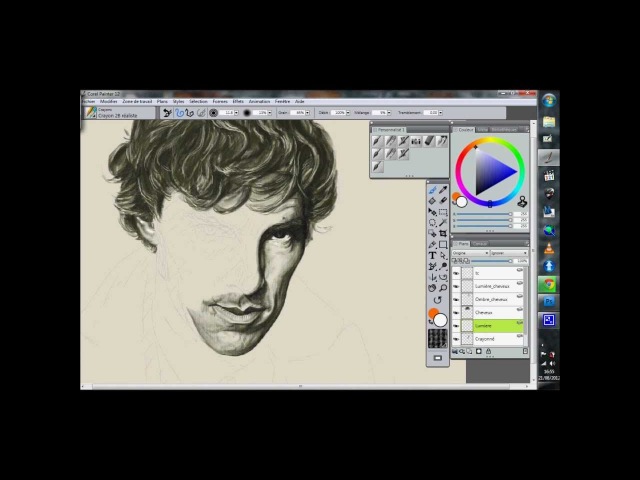Open the Origine composite method dropdown
The image size is (640, 480).
[x=470, y=253]
